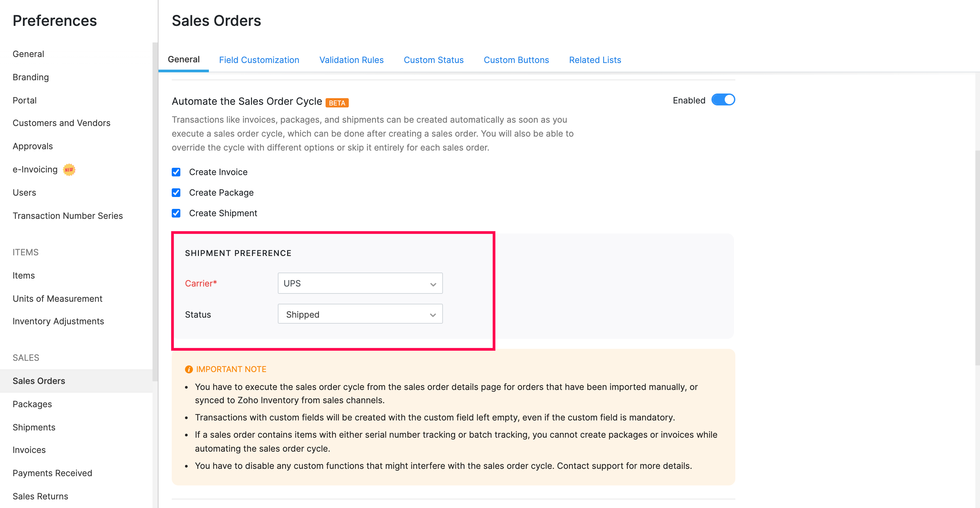Go to the Custom Status tab
Viewport: 980px width, 508px height.
tap(433, 60)
